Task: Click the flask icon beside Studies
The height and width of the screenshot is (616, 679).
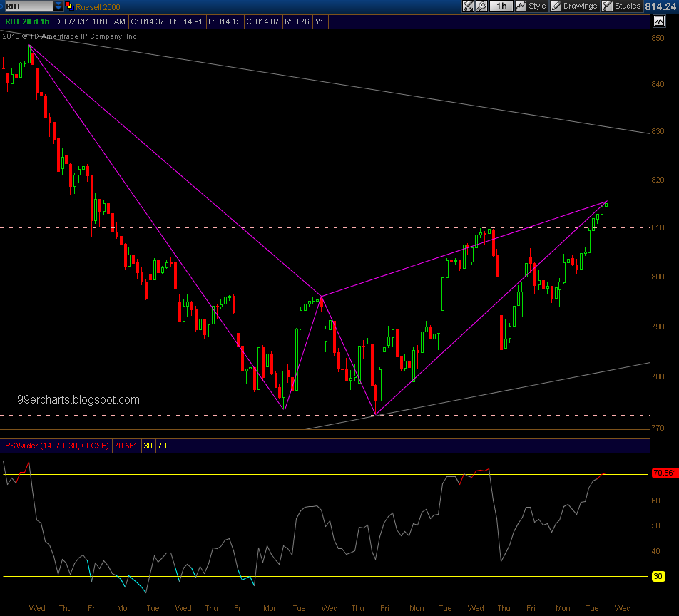Action: coord(607,6)
